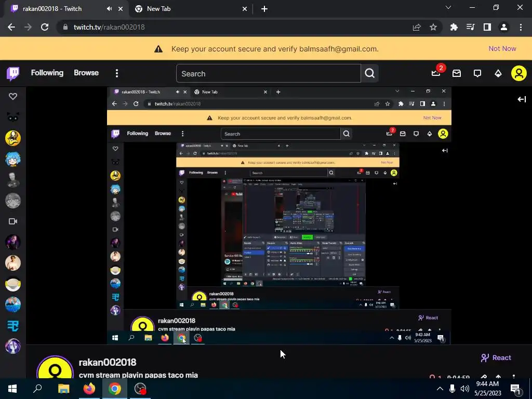The height and width of the screenshot is (399, 532).
Task: Click the Twitch Search input field
Action: [269, 73]
